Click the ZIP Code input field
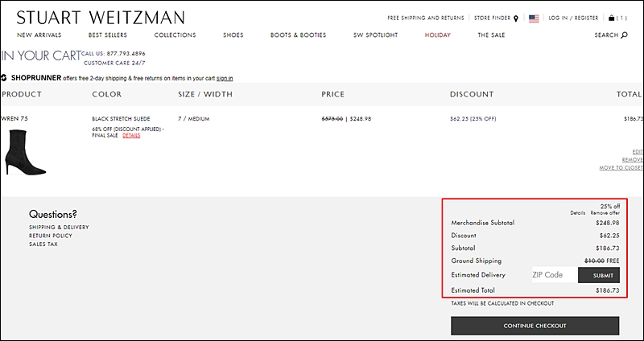Screen dimensions: 644x341 pos(555,275)
